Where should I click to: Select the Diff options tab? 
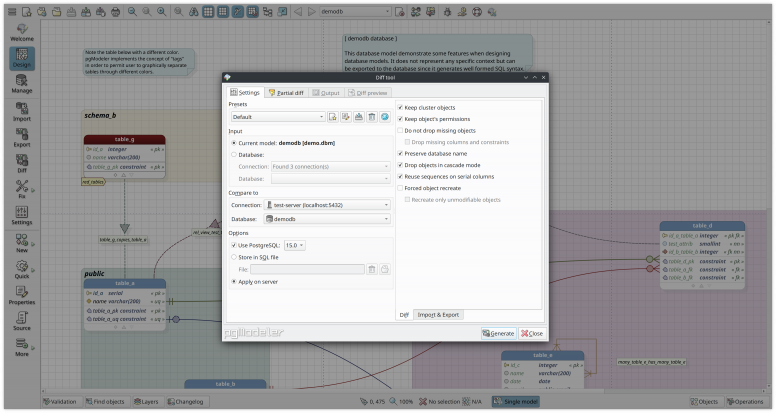pyautogui.click(x=404, y=315)
